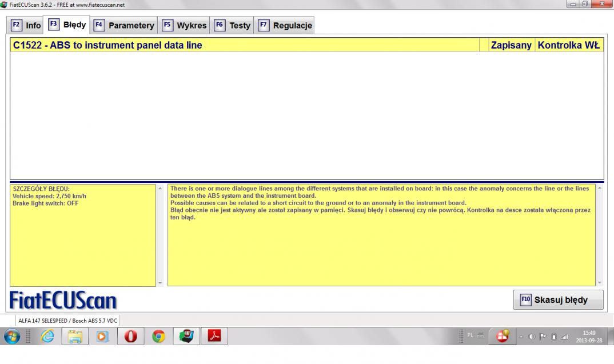614x364 pixels.
Task: Restore down the FiatECUScan window
Action: 584,4
